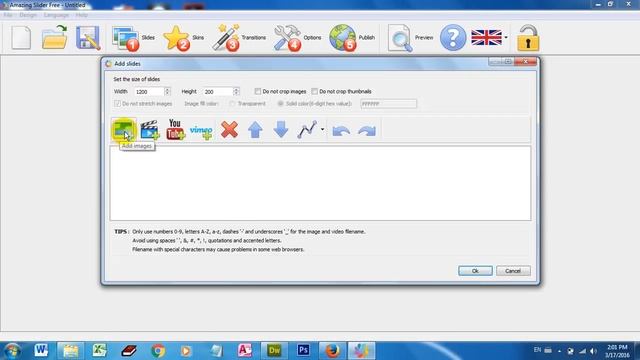Click the Width input field
The image size is (640, 360).
pos(149,91)
